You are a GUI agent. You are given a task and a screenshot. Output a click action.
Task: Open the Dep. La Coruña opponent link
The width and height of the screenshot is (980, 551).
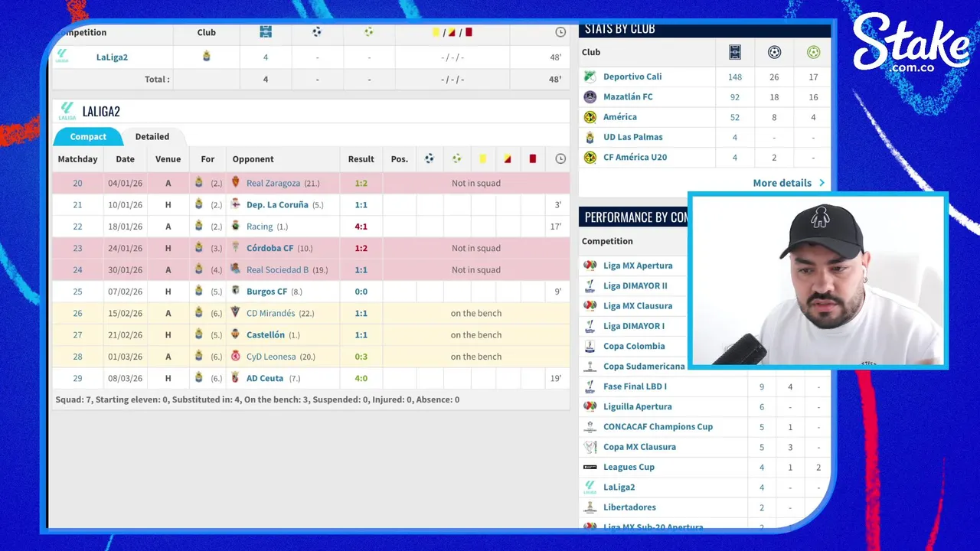[x=277, y=205]
